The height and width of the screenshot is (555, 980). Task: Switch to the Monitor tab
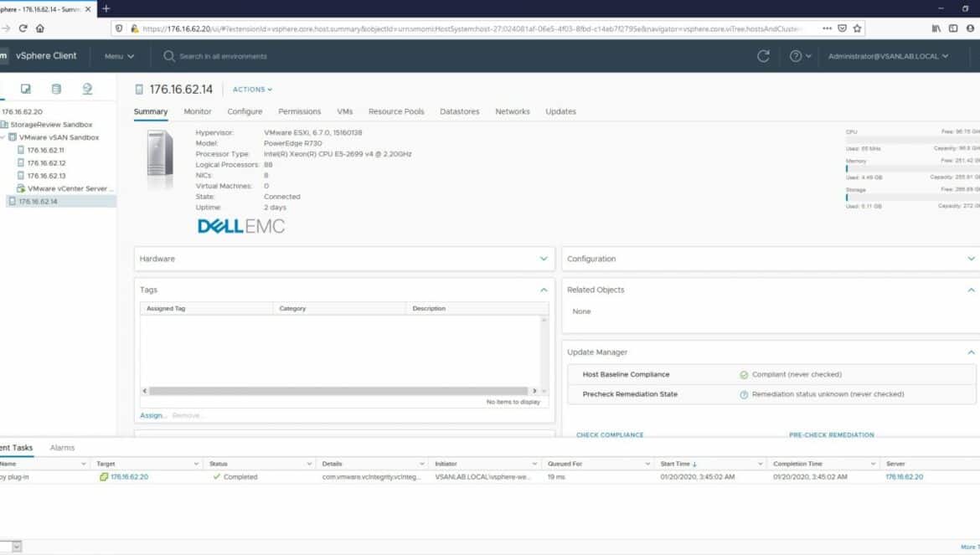pyautogui.click(x=198, y=111)
